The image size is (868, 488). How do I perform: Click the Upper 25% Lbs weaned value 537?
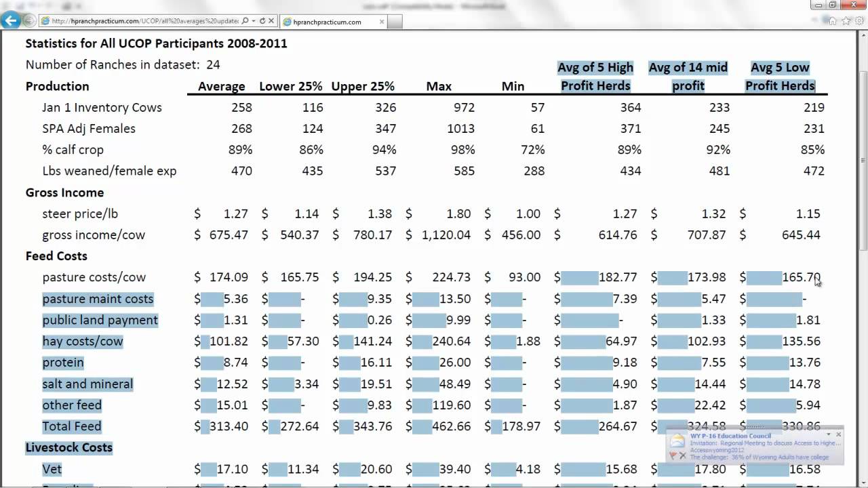[385, 171]
